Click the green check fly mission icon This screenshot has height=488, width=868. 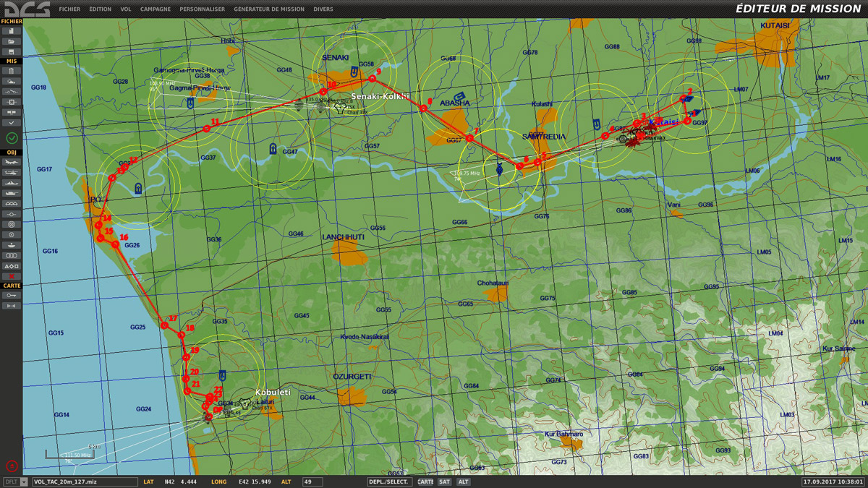(x=12, y=137)
